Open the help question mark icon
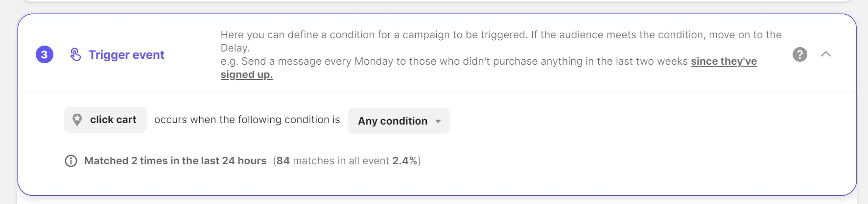868x204 pixels. [799, 54]
